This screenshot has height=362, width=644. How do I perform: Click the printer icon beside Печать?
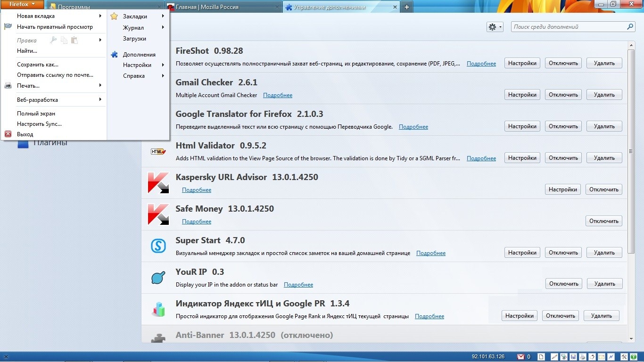(x=8, y=86)
